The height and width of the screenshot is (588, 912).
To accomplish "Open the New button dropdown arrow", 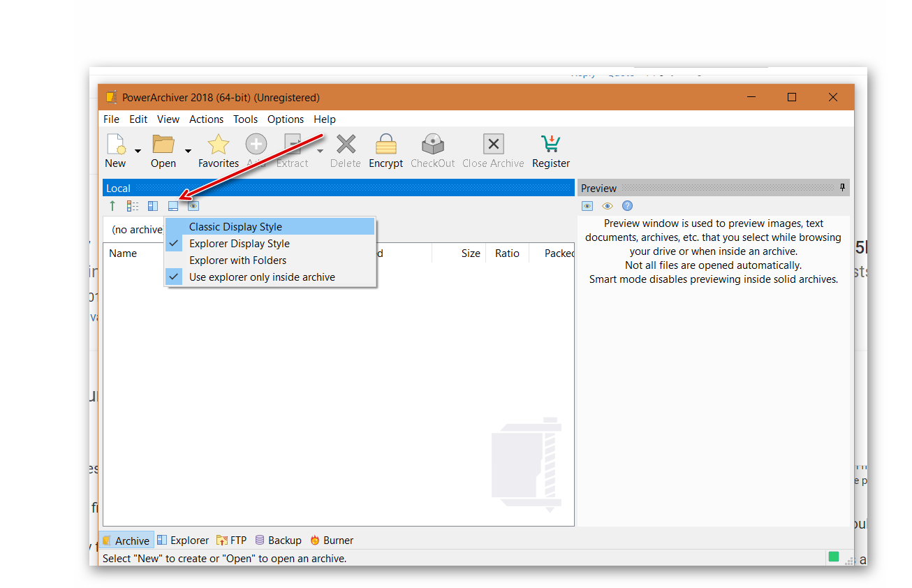I will pos(138,151).
